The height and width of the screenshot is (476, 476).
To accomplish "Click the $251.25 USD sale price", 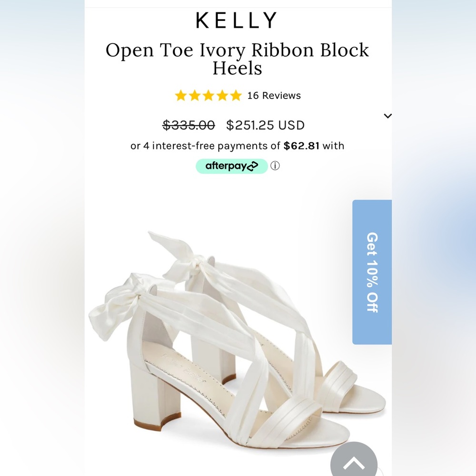I will pyautogui.click(x=265, y=125).
